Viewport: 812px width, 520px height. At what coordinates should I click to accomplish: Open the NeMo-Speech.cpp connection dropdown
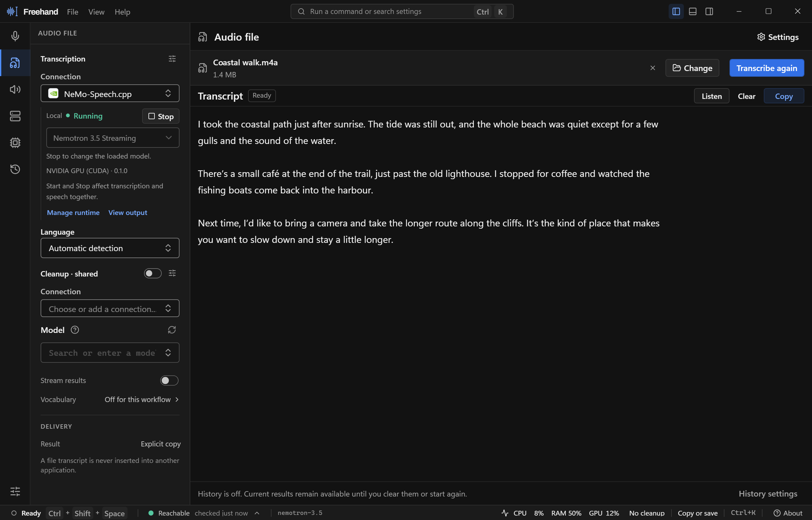pyautogui.click(x=110, y=94)
